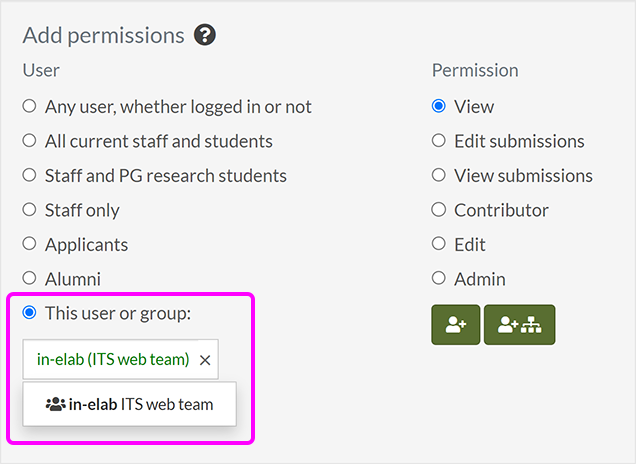Click the add user permission button

coord(456,325)
